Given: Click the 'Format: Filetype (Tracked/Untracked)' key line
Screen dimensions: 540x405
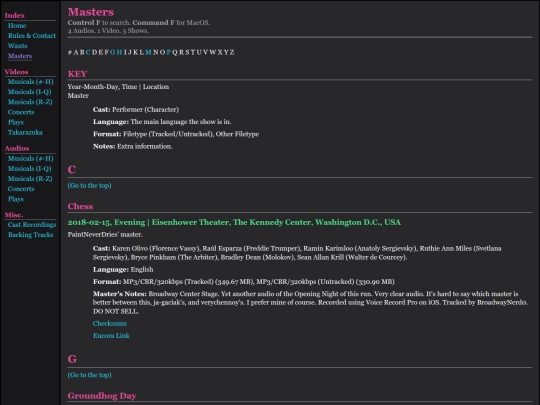Looking at the screenshot, I should 176,134.
